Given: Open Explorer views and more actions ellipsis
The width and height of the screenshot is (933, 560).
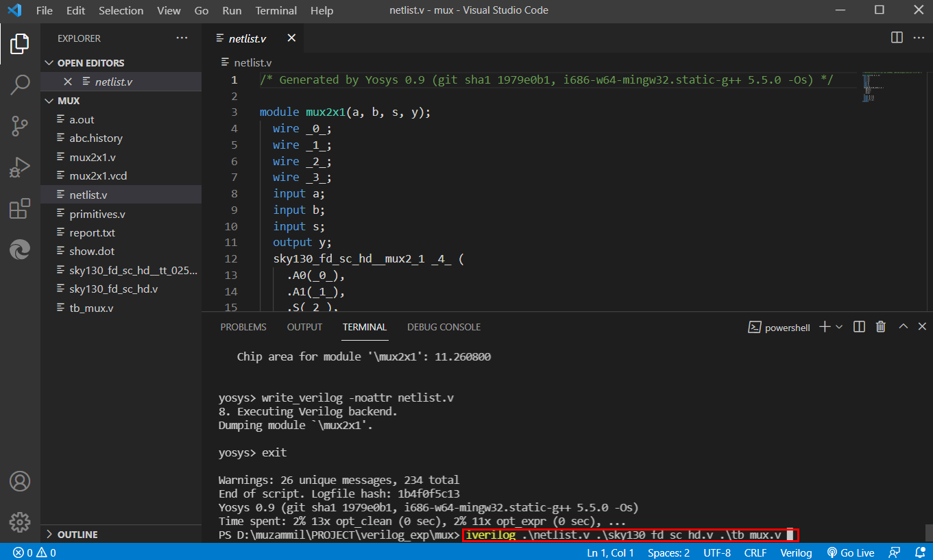Looking at the screenshot, I should [x=182, y=38].
